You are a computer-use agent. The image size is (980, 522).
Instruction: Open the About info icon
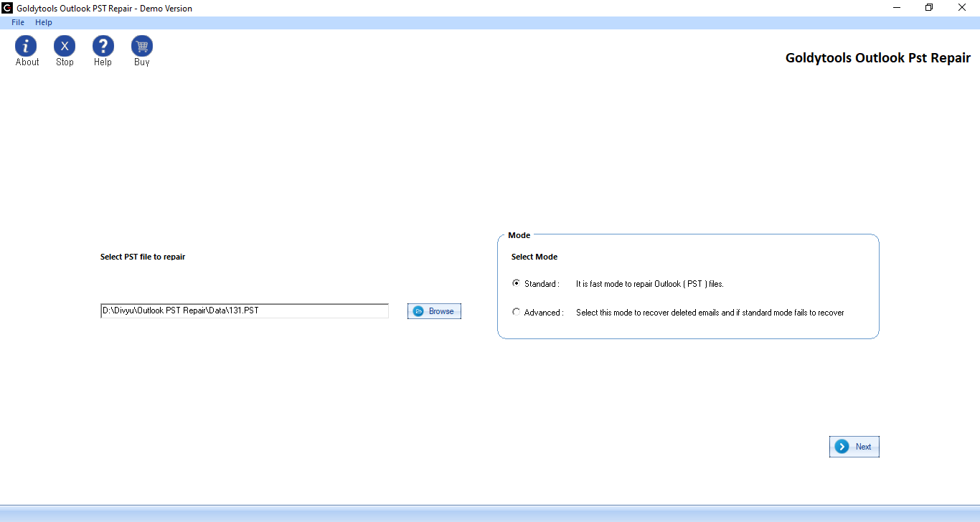[x=26, y=47]
